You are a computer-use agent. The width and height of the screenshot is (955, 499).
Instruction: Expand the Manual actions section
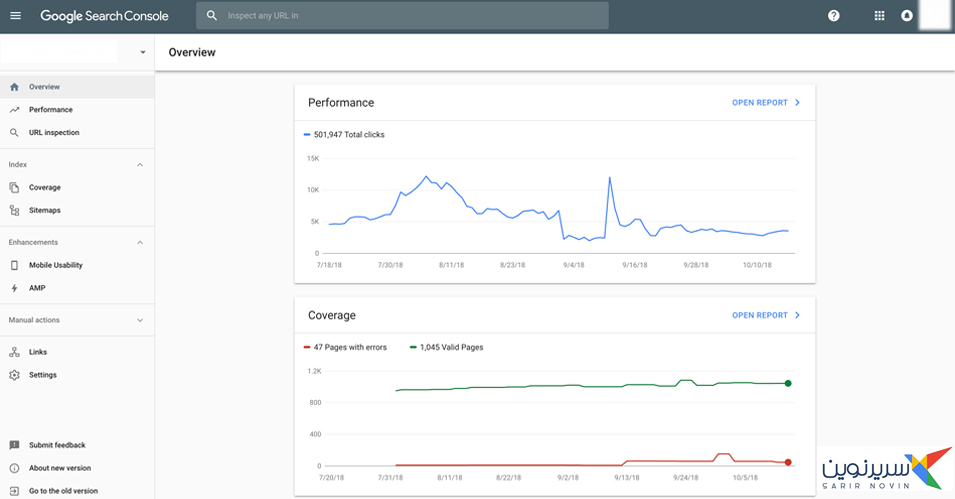(x=140, y=320)
